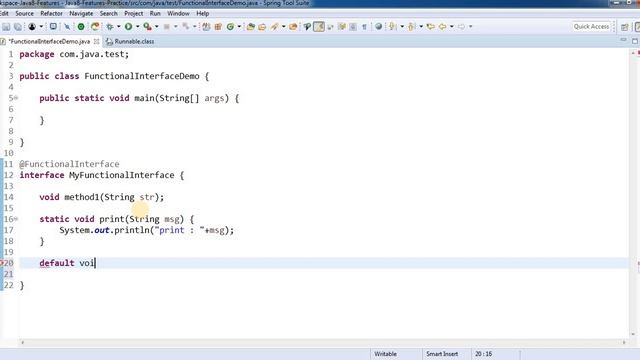Open the Debug configurations dropdown arrow
Image resolution: width=640 pixels, height=360 pixels.
119,27
